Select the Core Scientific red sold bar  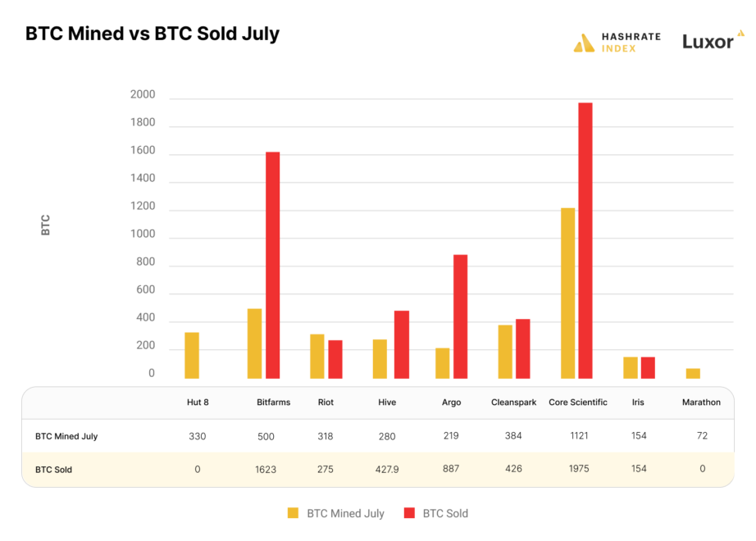(585, 240)
